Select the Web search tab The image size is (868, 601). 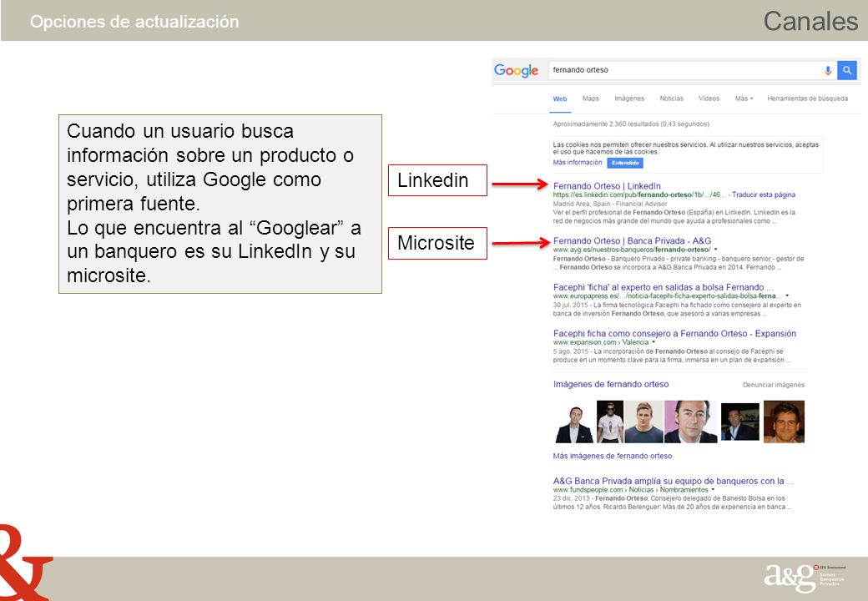click(x=560, y=98)
